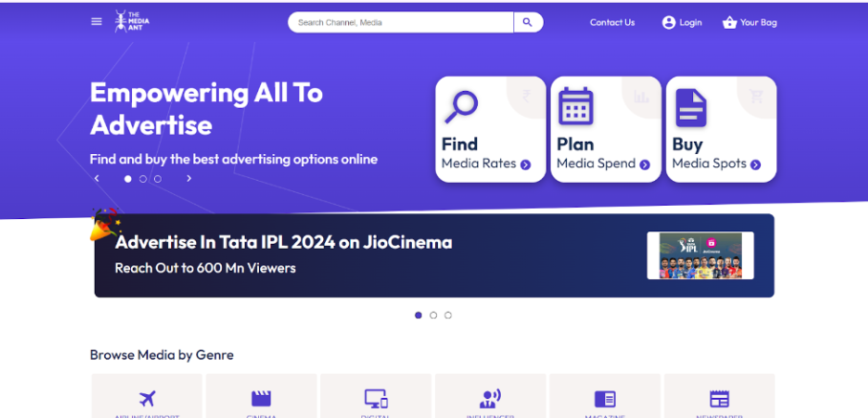Click 'Empowering All To Advertise' heading
868x418 pixels.
point(206,108)
